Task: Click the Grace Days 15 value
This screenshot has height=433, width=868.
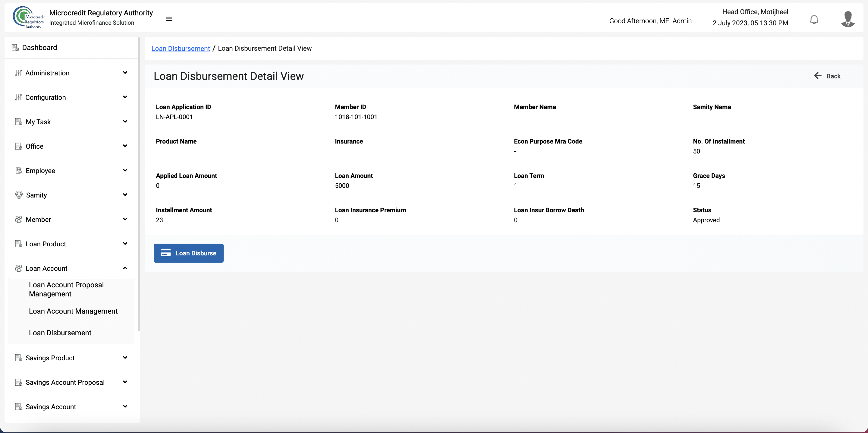Action: pyautogui.click(x=696, y=186)
